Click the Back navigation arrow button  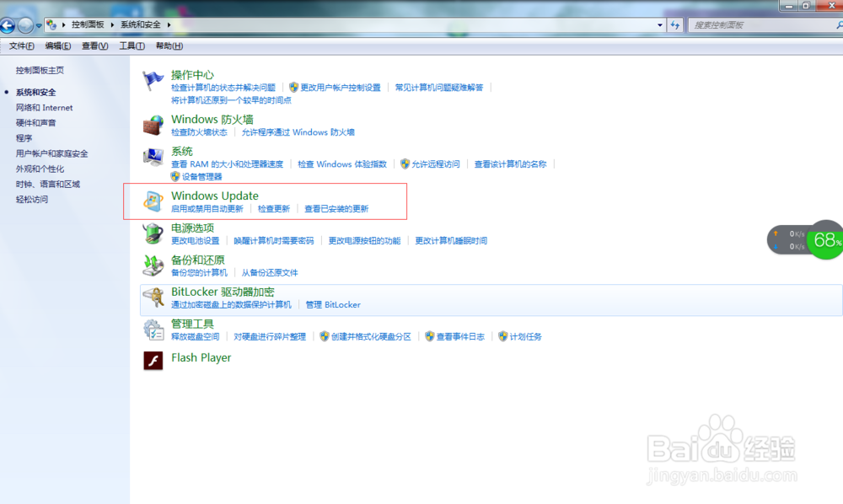pos(8,24)
